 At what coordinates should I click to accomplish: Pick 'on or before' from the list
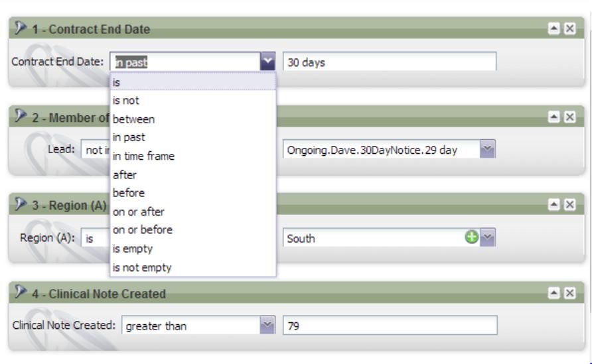tap(141, 230)
